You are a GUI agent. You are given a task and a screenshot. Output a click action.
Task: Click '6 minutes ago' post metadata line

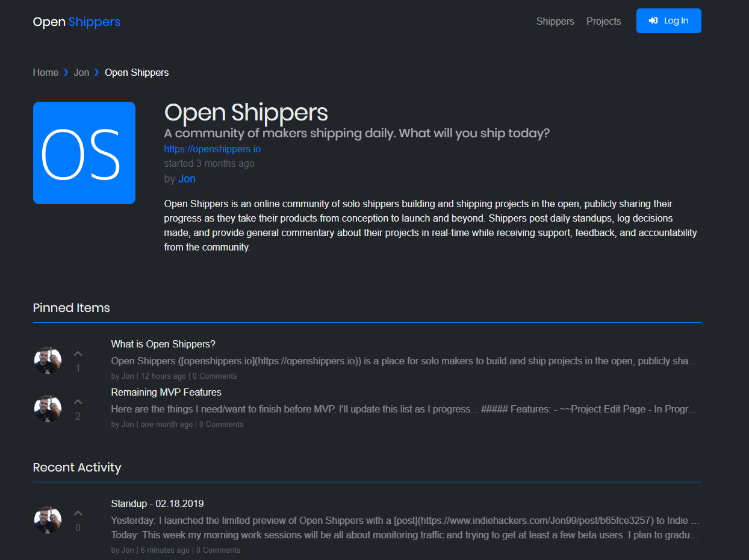(176, 550)
